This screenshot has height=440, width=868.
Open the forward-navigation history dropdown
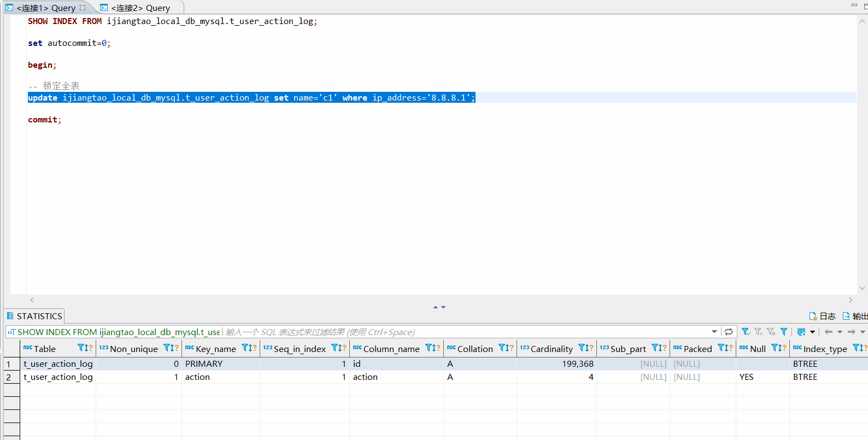tap(863, 332)
